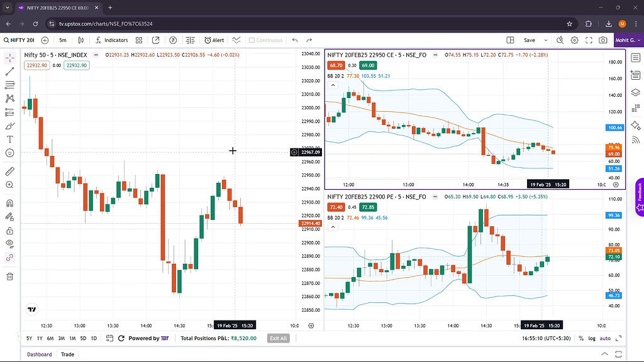Switch to the Trade tab

point(67,354)
